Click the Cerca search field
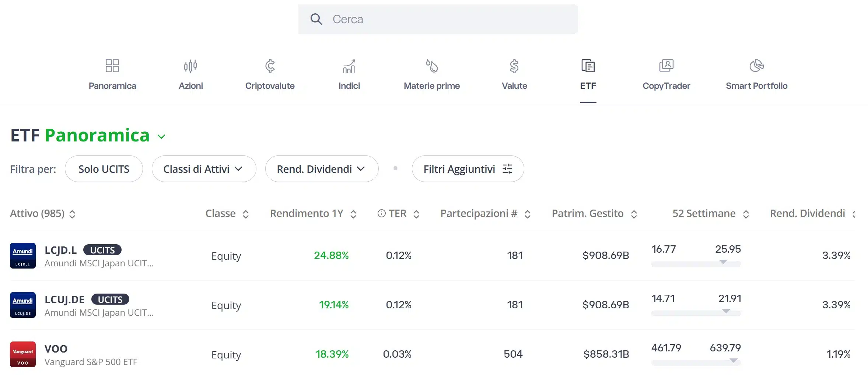 (438, 19)
